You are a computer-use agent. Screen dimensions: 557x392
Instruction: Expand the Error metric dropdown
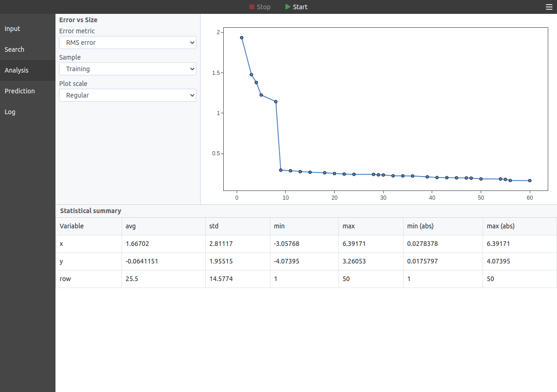tap(128, 43)
